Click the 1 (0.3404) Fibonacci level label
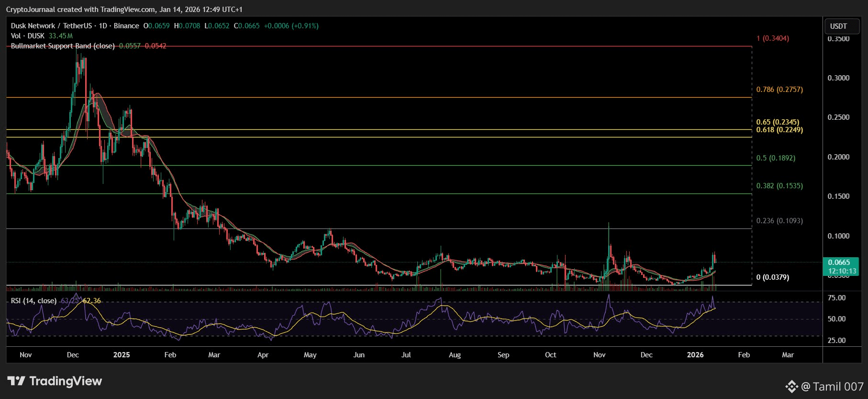This screenshot has width=868, height=399. (772, 38)
